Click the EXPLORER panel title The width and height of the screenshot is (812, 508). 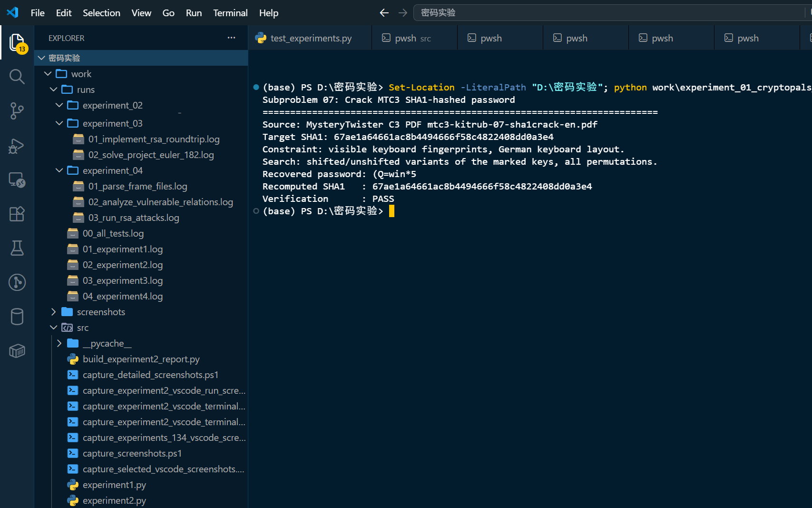66,38
